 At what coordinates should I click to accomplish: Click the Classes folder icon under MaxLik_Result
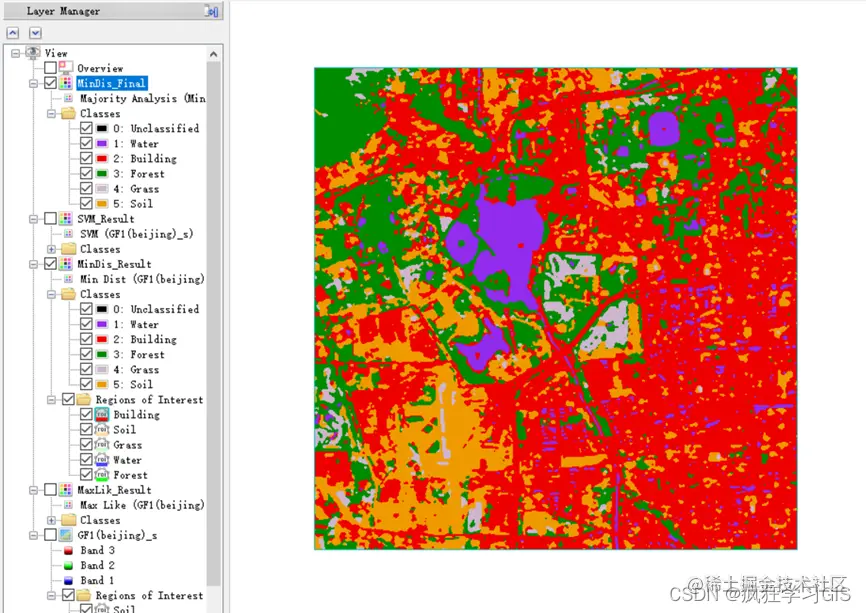point(68,520)
